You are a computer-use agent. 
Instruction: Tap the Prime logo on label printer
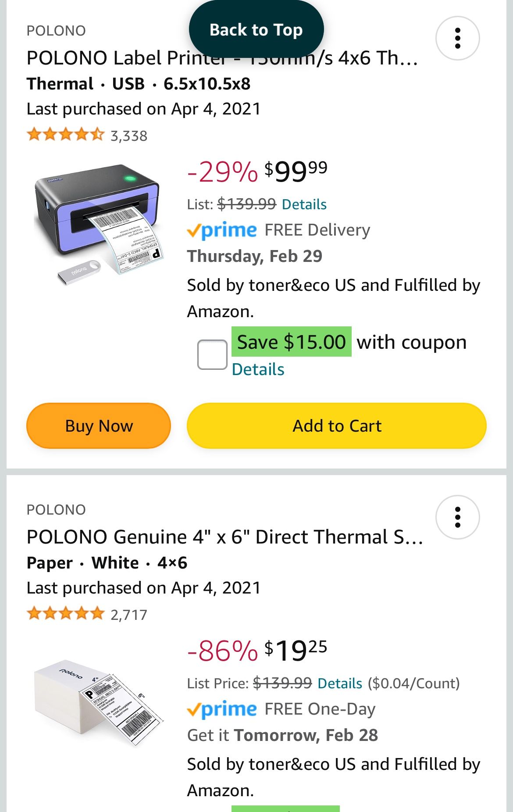coord(222,230)
